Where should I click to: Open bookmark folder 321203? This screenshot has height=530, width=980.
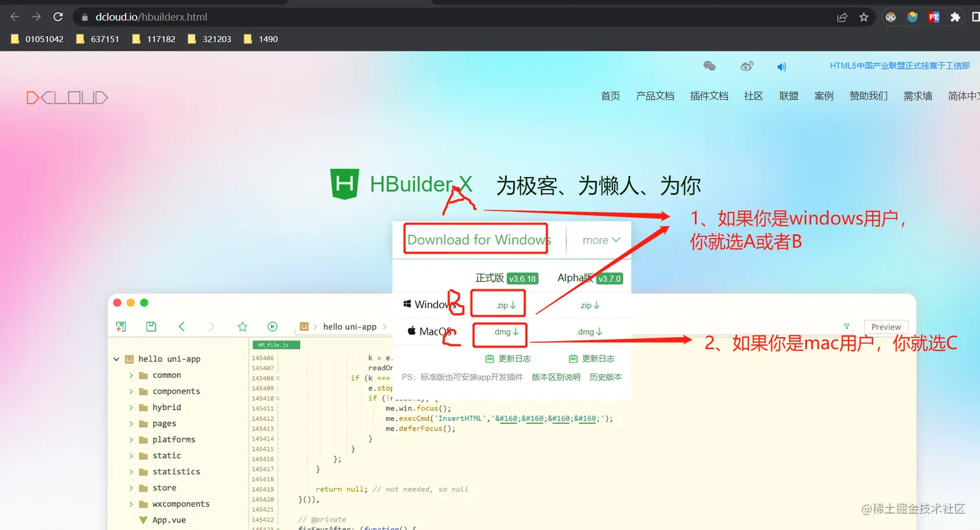tap(209, 39)
